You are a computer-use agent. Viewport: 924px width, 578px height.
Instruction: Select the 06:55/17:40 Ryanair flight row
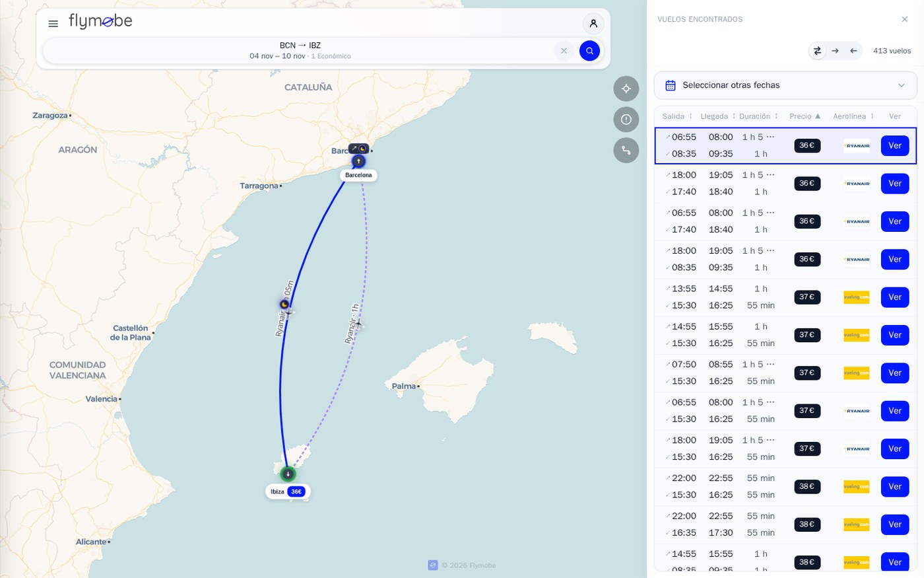pyautogui.click(x=785, y=221)
